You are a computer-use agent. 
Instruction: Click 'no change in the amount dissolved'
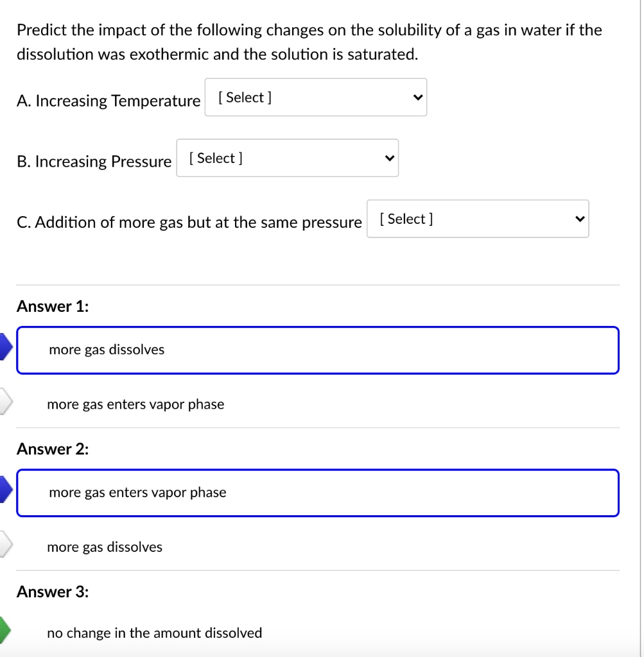pyautogui.click(x=153, y=632)
